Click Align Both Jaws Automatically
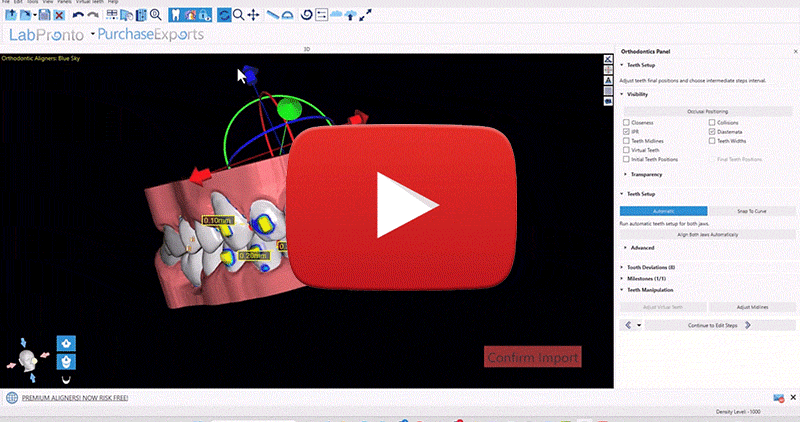This screenshot has height=422, width=800. point(708,235)
